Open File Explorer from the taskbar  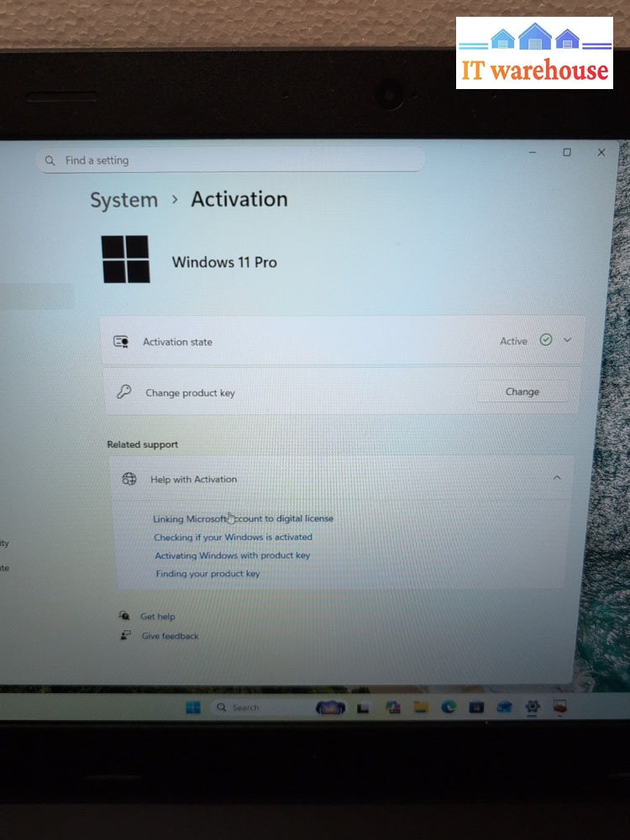421,707
